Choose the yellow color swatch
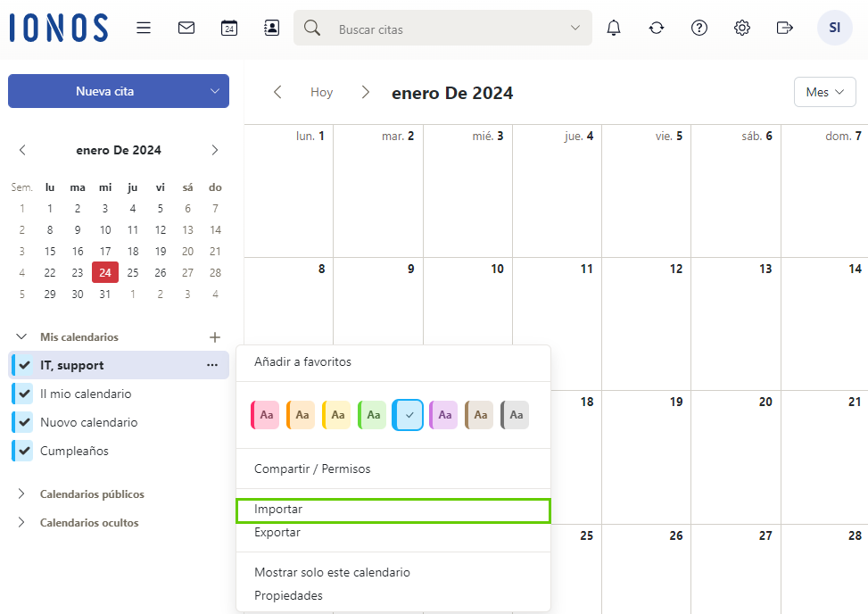Viewport: 868px width, 614px height. (x=336, y=415)
